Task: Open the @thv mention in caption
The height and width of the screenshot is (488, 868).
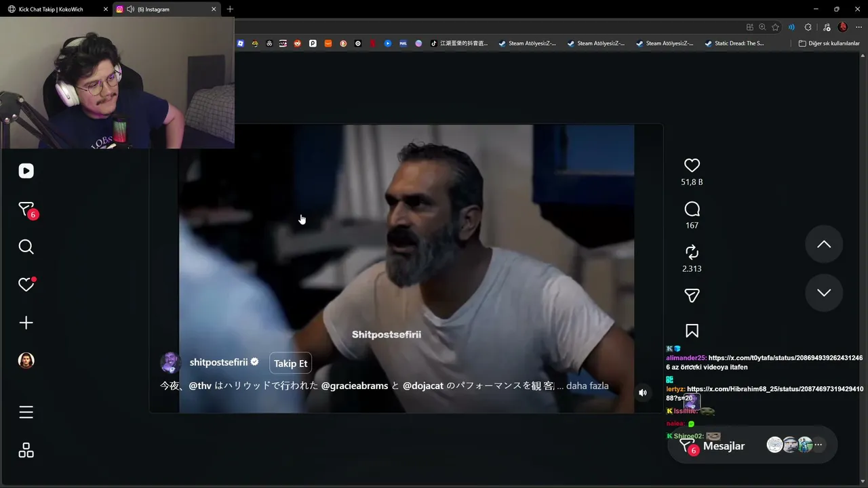Action: click(x=200, y=386)
